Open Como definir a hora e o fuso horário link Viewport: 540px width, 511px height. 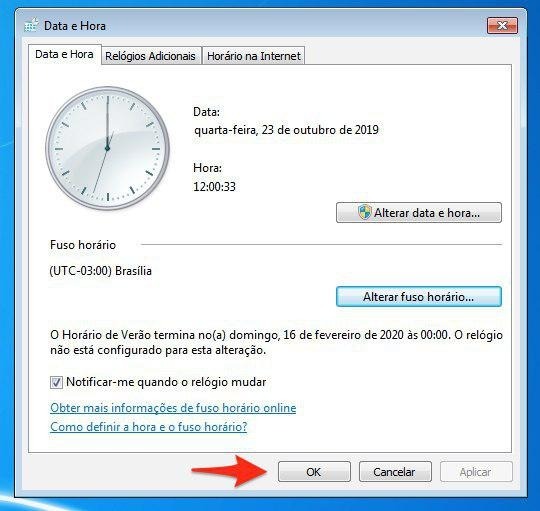pos(149,427)
